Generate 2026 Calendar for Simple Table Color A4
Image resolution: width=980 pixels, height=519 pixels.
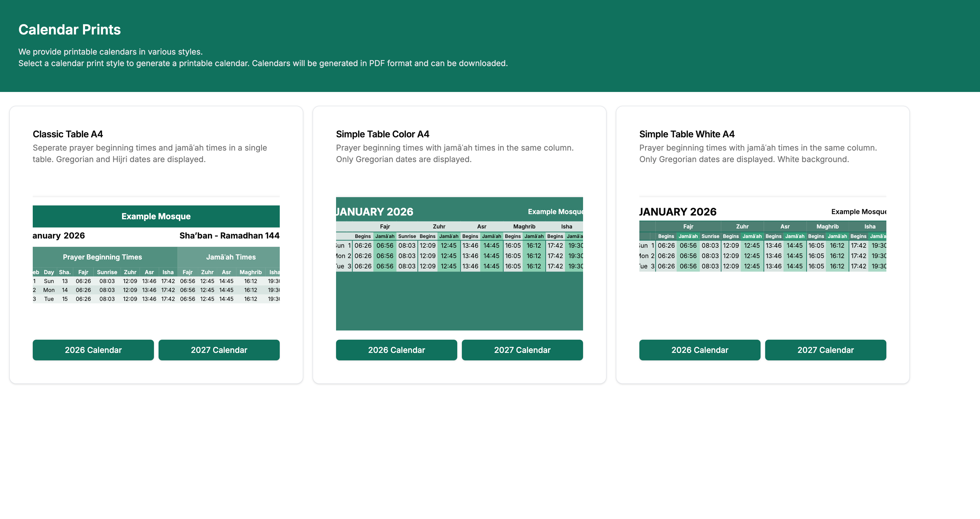pos(396,350)
